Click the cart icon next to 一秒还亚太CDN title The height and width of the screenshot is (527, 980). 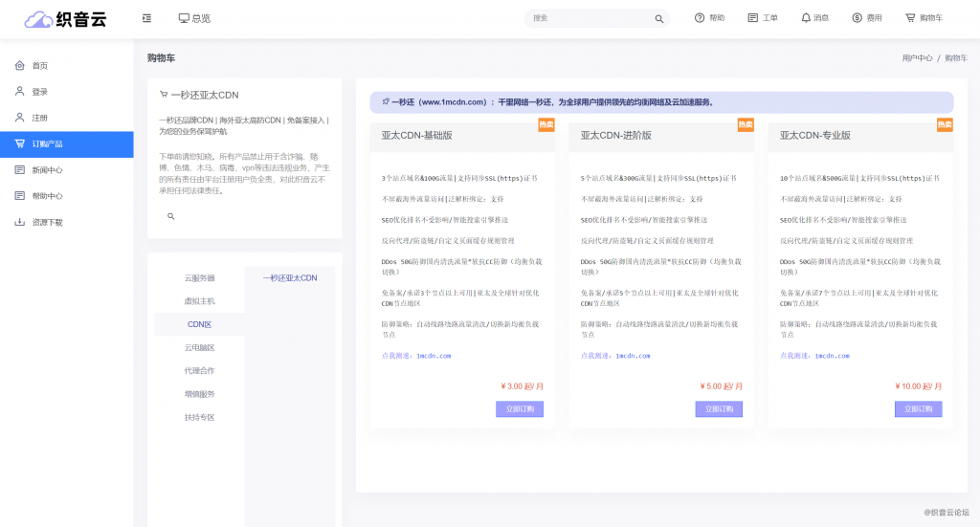164,95
